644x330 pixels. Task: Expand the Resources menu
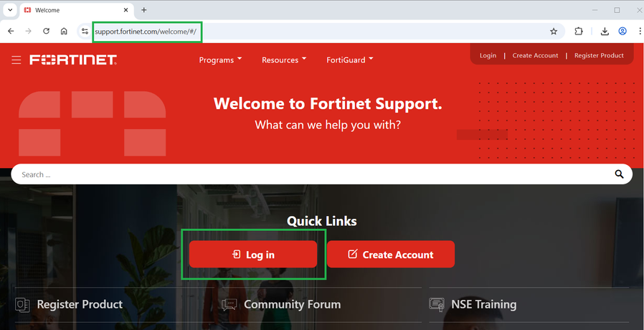[x=284, y=60]
